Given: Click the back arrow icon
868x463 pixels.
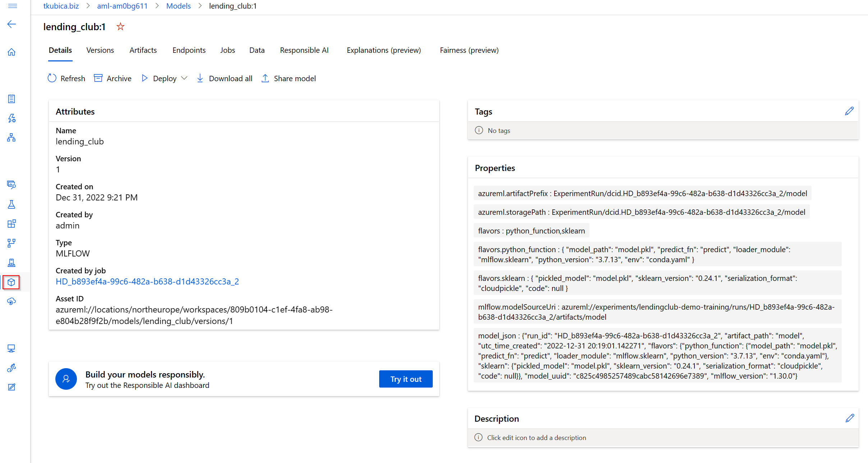Looking at the screenshot, I should [12, 24].
